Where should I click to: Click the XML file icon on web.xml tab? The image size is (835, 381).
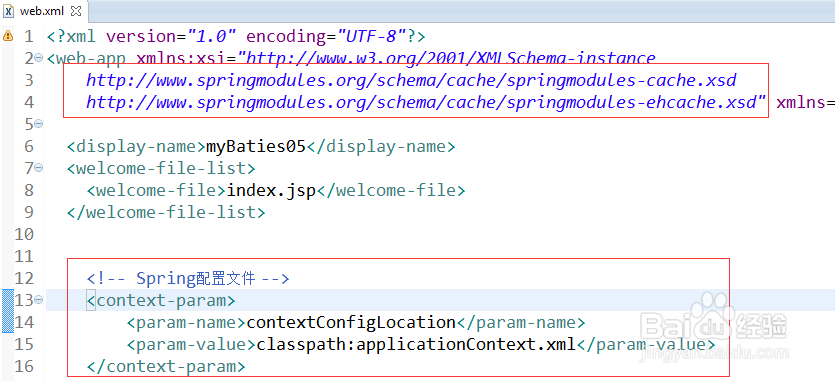(x=9, y=11)
